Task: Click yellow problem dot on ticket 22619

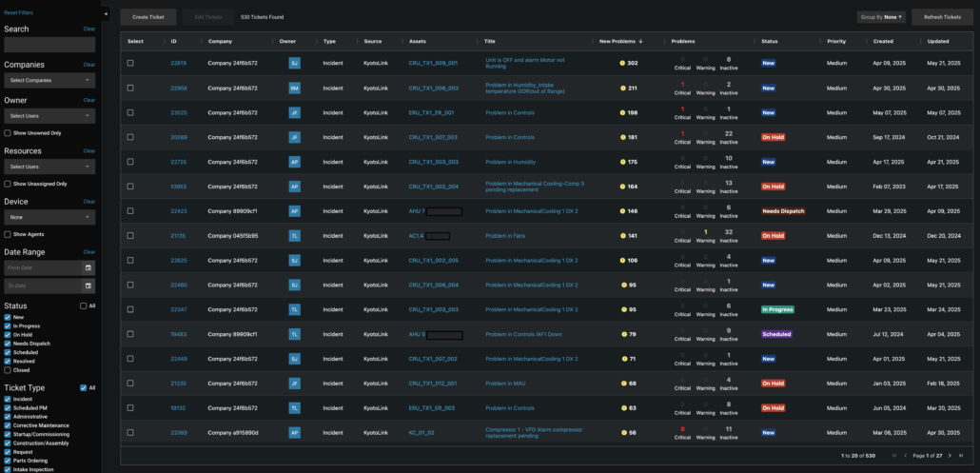Action: (622, 63)
